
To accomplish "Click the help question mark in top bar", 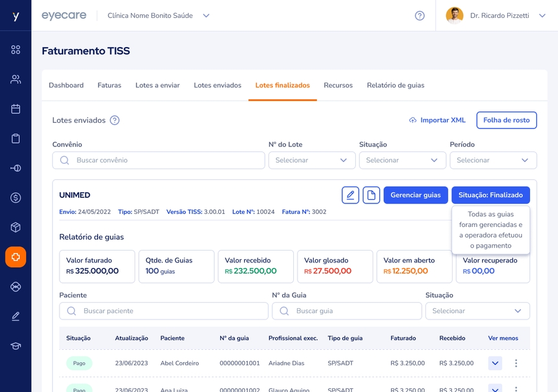I will [420, 16].
